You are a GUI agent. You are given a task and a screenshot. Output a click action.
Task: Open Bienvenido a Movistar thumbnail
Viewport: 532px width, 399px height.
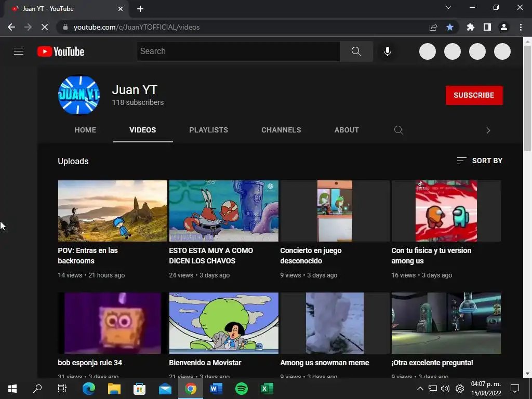click(x=223, y=323)
